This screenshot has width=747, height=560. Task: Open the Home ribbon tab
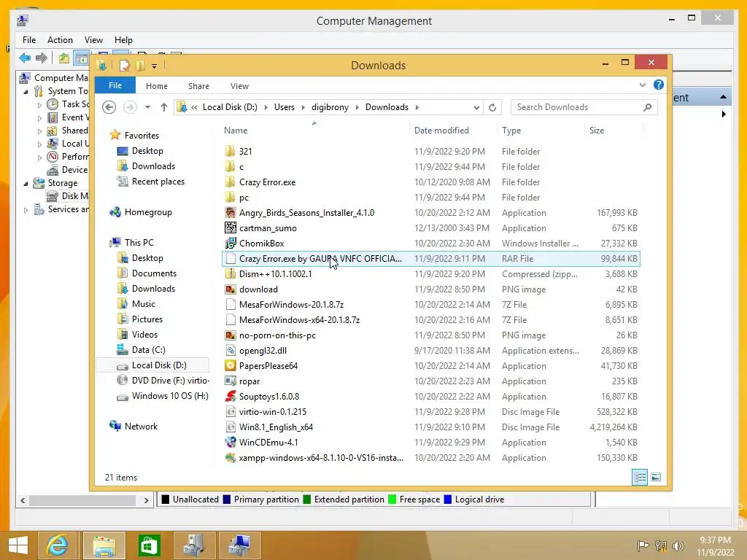157,86
